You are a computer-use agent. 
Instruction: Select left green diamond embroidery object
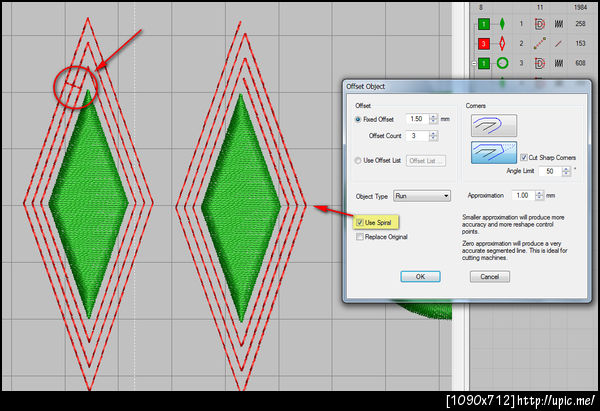tap(88, 204)
